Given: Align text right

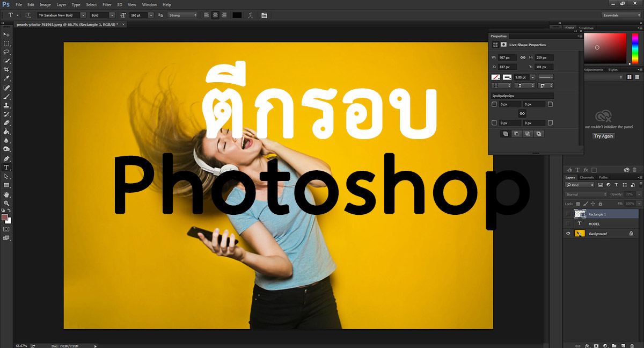Looking at the screenshot, I should pyautogui.click(x=223, y=16).
